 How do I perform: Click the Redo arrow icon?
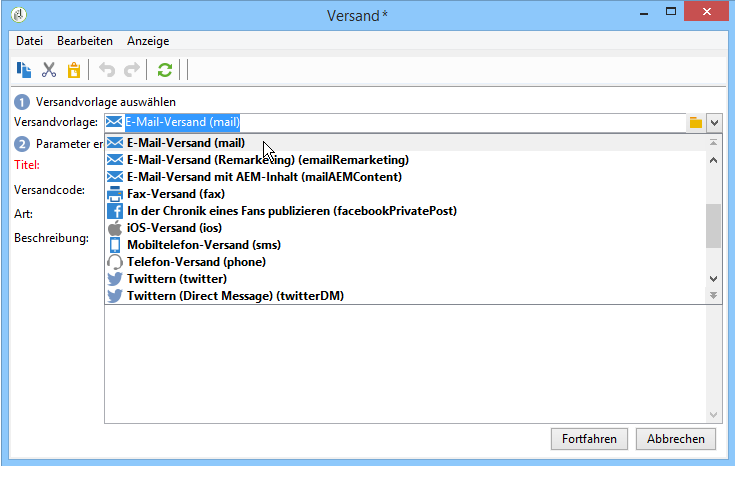132,70
